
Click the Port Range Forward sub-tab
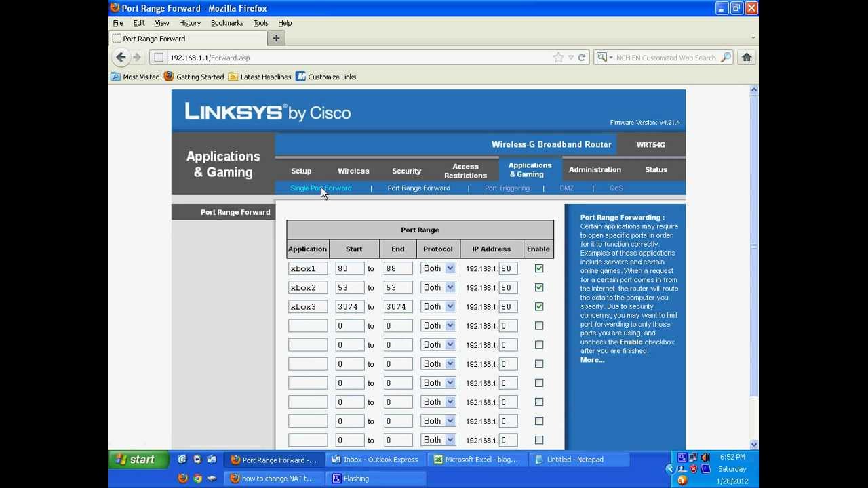point(418,188)
